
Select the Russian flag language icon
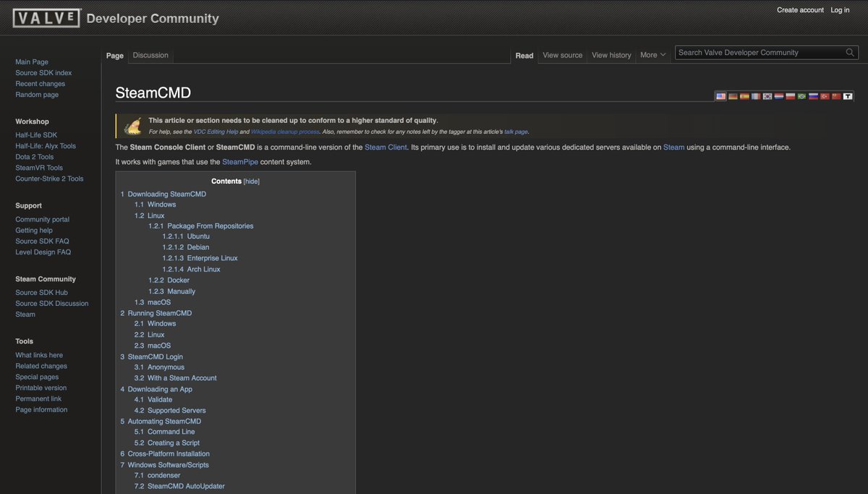[x=813, y=96]
